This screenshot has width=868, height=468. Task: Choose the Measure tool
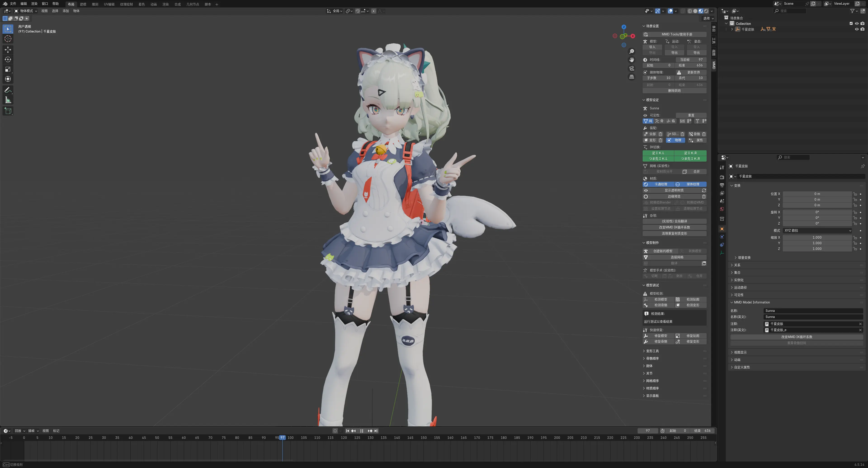point(8,100)
